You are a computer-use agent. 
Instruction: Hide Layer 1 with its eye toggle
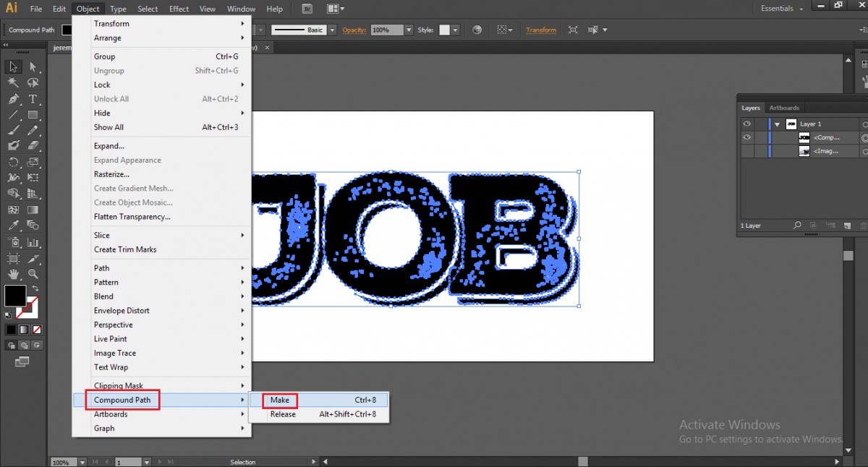pyautogui.click(x=746, y=123)
